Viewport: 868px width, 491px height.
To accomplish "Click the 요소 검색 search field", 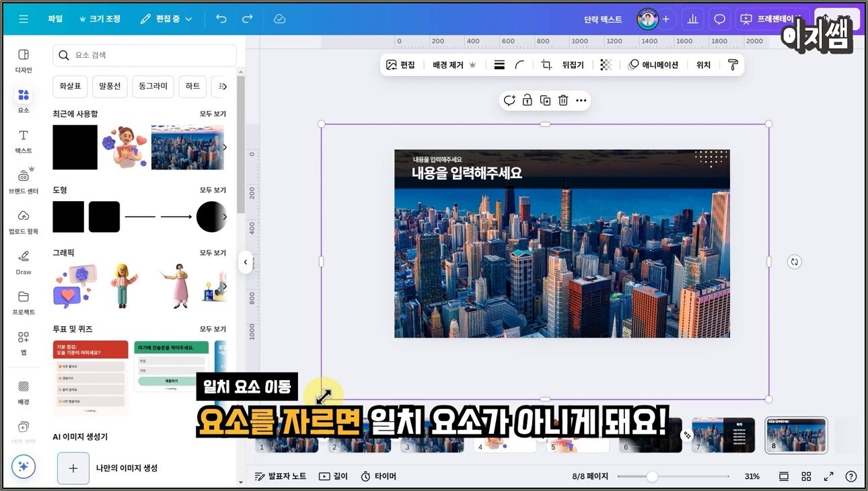I will click(145, 55).
